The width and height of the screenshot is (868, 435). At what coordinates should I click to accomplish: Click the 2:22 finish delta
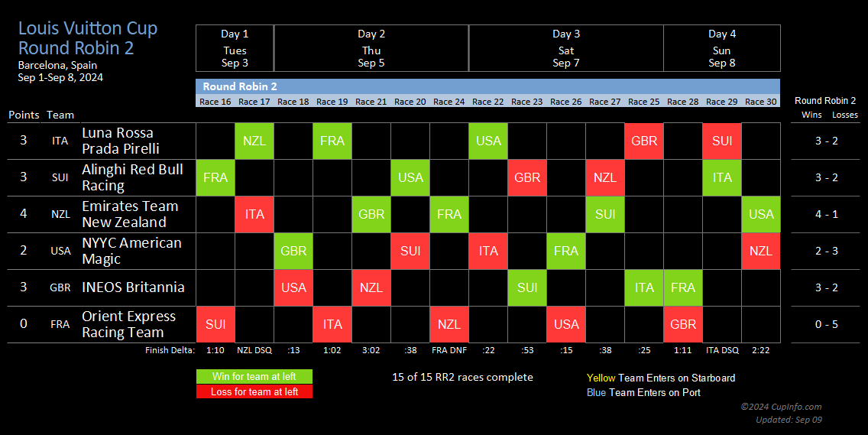tap(761, 350)
